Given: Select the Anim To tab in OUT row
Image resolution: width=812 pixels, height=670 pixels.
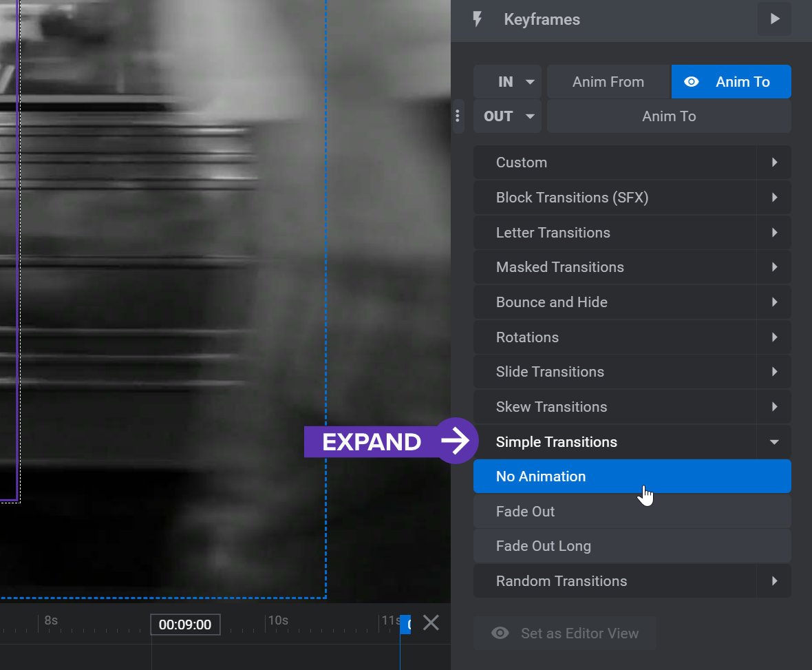Looking at the screenshot, I should 669,116.
